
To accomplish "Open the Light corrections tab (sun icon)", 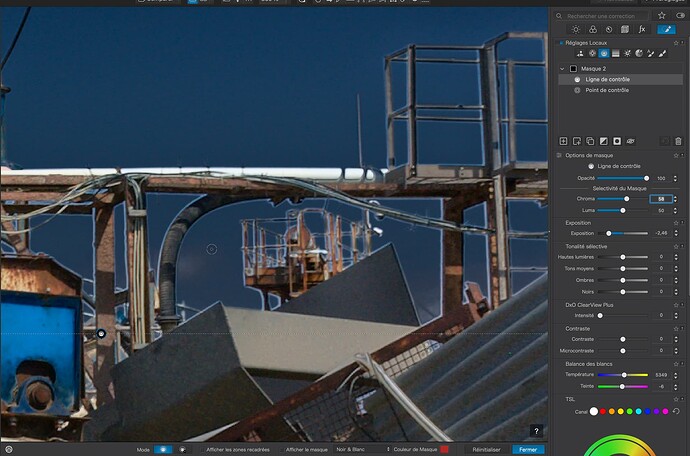I will [576, 29].
